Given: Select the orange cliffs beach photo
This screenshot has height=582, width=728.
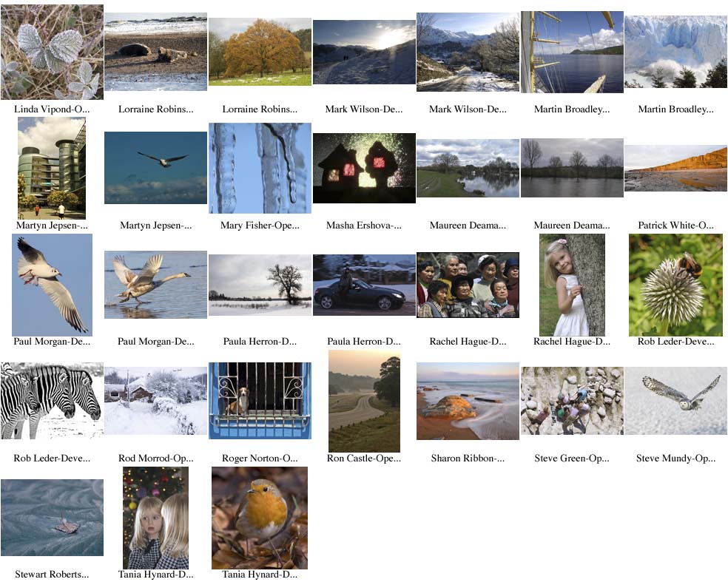Looking at the screenshot, I should pyautogui.click(x=676, y=168).
